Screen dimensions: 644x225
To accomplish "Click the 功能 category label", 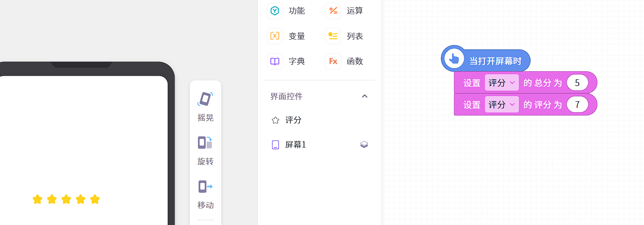I will pos(297,10).
